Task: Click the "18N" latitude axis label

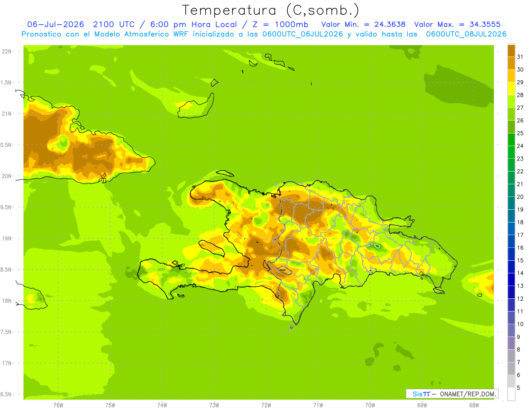Action: point(7,301)
